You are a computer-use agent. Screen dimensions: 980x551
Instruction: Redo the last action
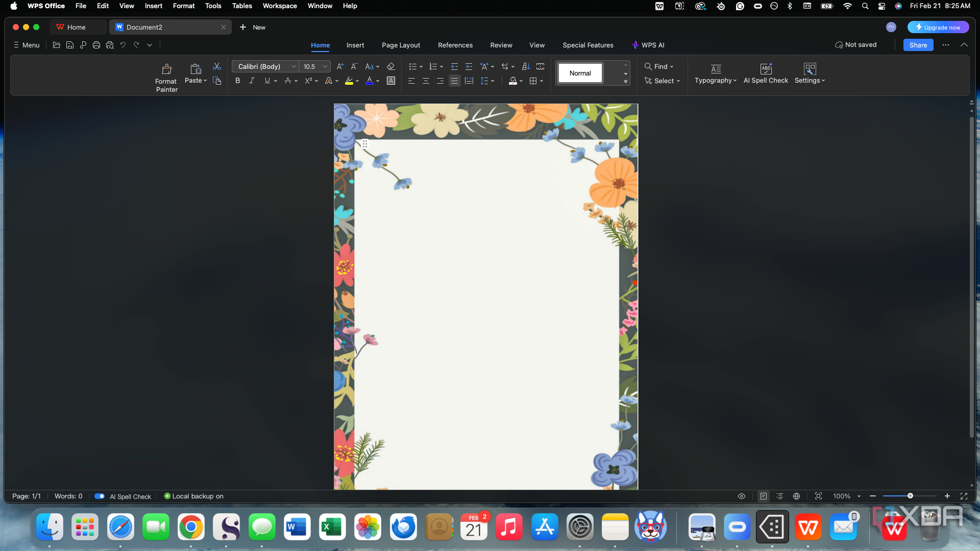136,45
